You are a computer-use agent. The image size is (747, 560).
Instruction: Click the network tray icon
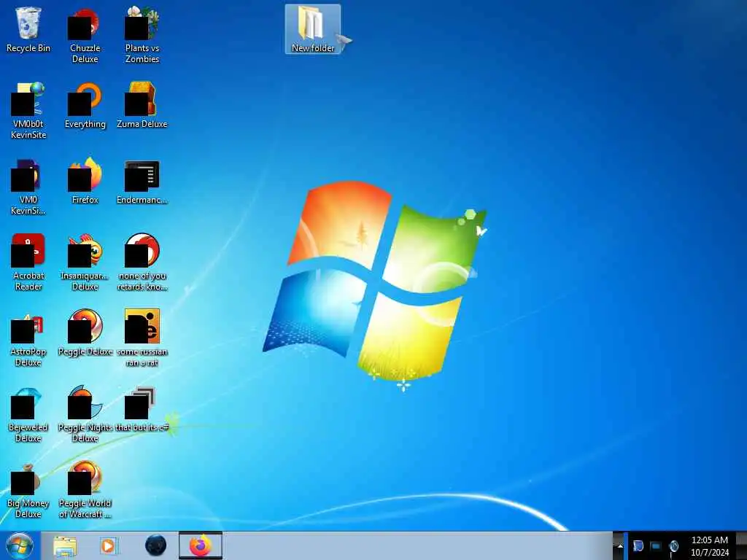tap(656, 545)
